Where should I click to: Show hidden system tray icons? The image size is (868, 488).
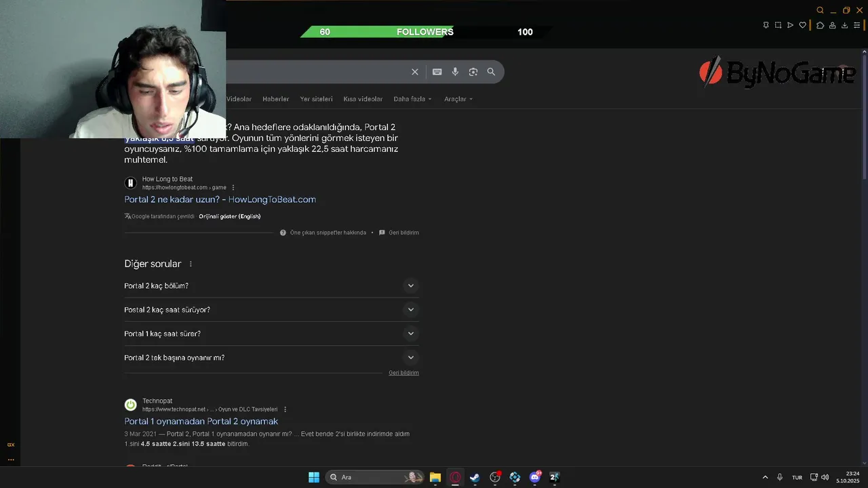pos(765,477)
